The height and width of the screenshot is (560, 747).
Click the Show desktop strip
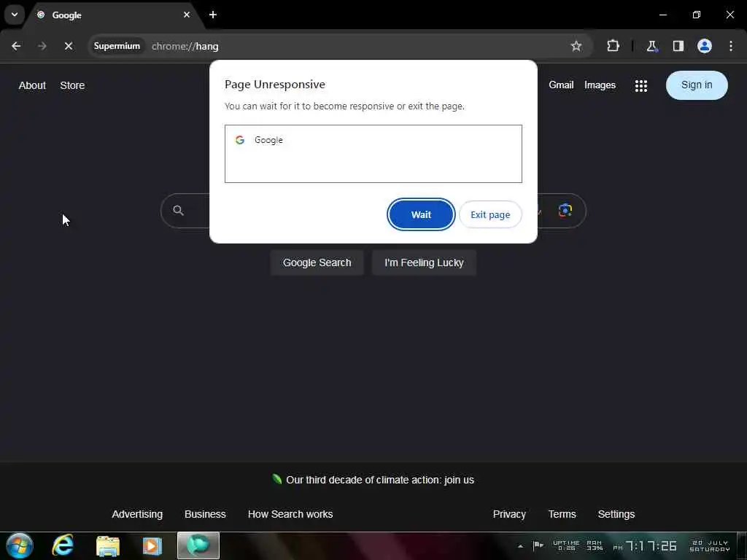tap(742, 546)
